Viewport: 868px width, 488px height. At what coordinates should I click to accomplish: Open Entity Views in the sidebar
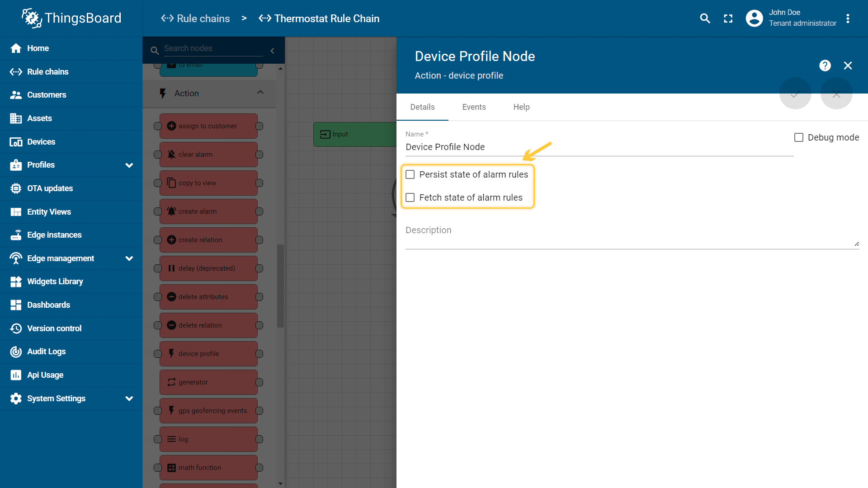[71, 212]
